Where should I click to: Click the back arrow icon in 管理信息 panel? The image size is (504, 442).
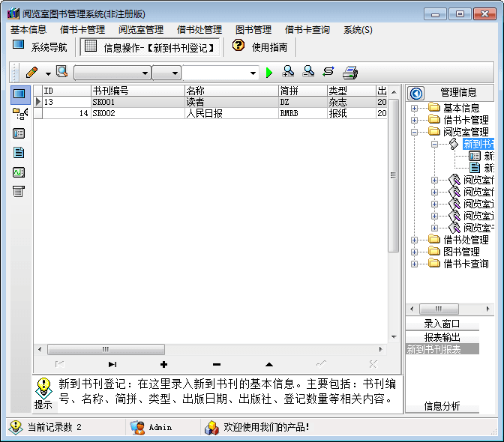coord(416,94)
